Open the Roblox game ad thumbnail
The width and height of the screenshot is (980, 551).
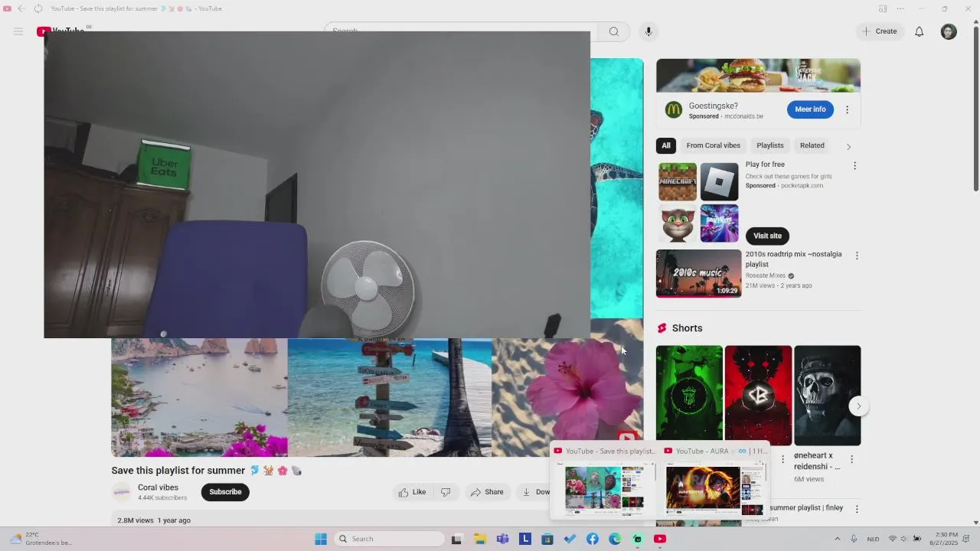[x=720, y=182]
